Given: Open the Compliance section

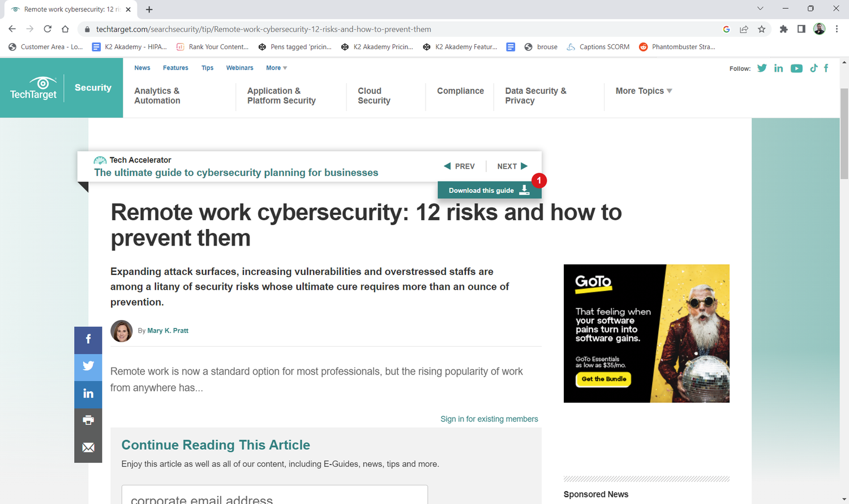Looking at the screenshot, I should 460,91.
